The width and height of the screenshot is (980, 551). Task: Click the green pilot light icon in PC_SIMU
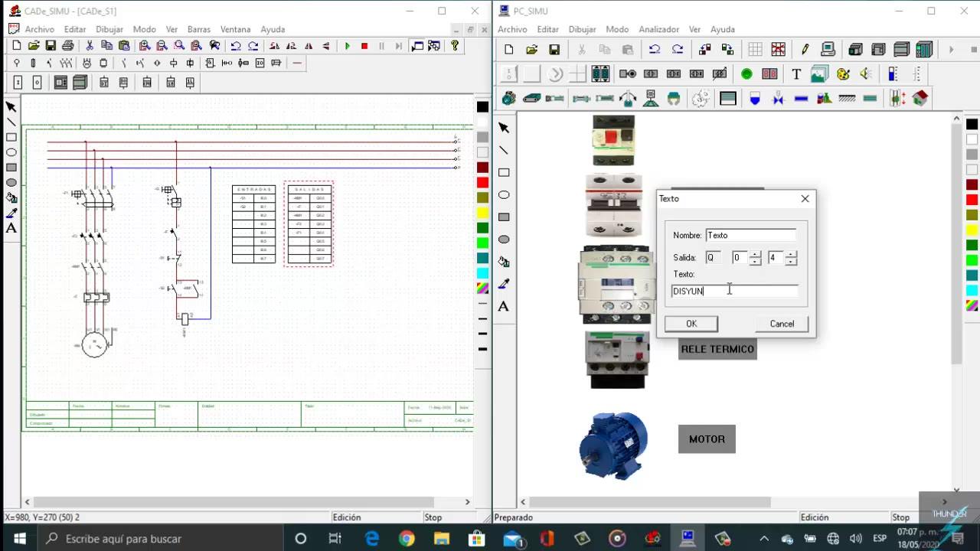[x=746, y=74]
